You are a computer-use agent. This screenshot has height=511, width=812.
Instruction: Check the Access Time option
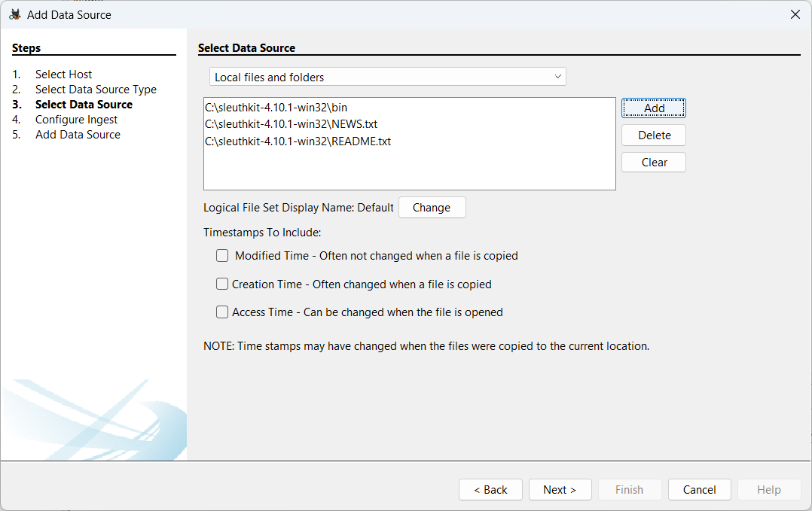(222, 312)
